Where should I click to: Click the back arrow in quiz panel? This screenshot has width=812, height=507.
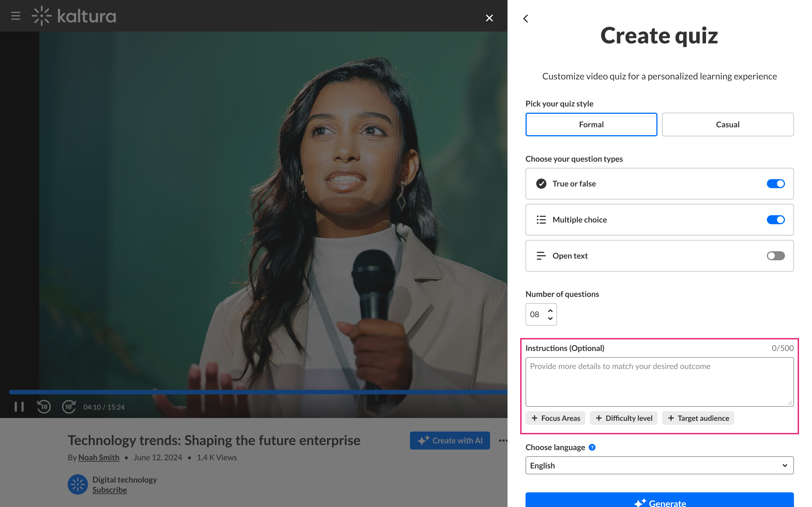[x=526, y=18]
